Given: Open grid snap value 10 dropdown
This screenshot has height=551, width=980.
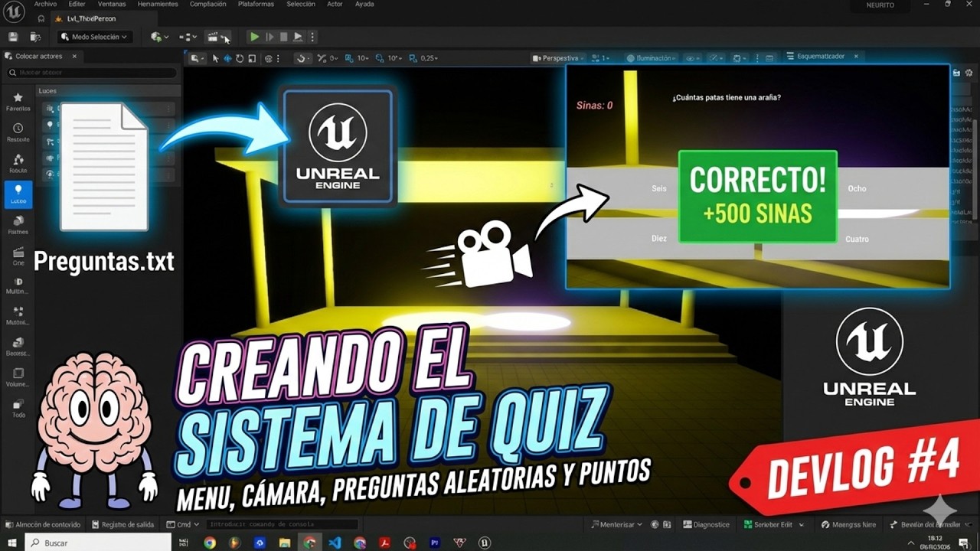Looking at the screenshot, I should click(x=363, y=58).
